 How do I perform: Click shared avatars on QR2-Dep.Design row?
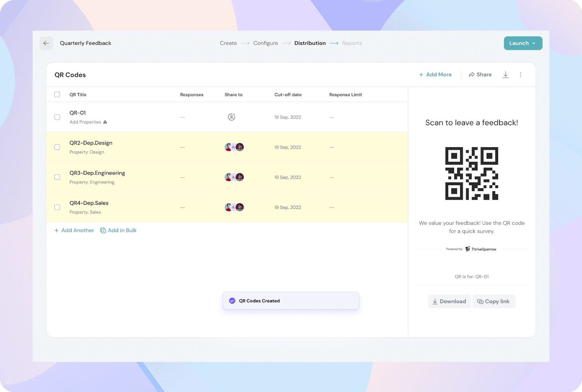click(x=234, y=147)
